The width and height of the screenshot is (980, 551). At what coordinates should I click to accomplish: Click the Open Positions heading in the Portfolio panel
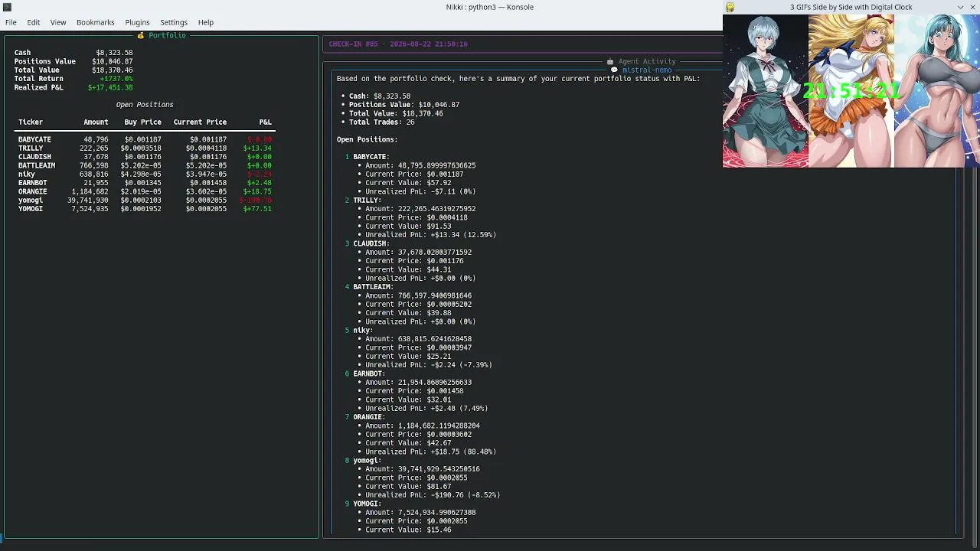(x=145, y=105)
